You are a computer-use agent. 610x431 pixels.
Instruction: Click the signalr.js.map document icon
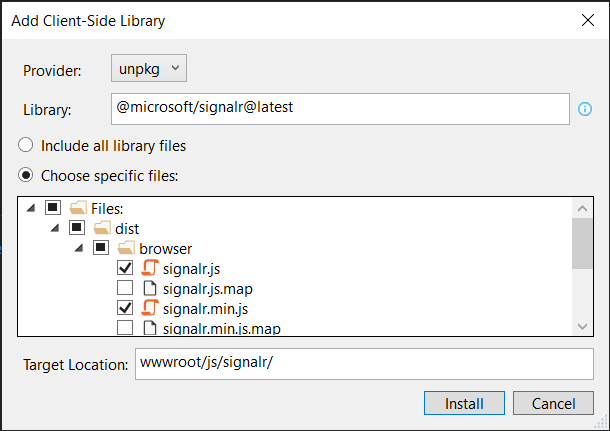[150, 288]
